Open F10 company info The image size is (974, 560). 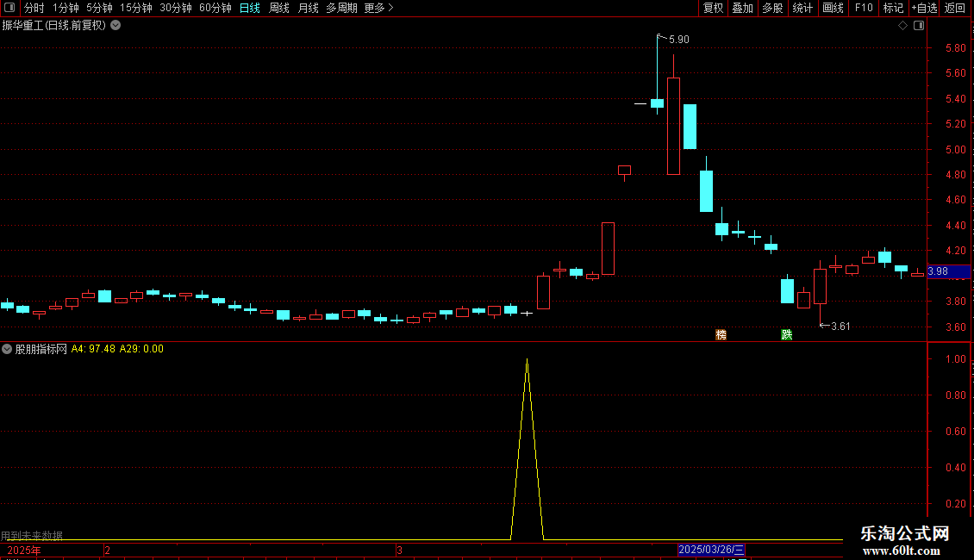click(x=864, y=8)
